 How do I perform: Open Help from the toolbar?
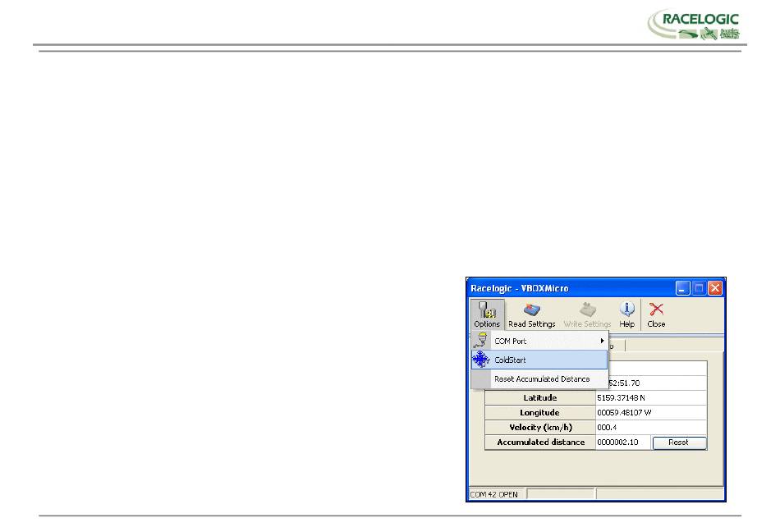click(626, 314)
